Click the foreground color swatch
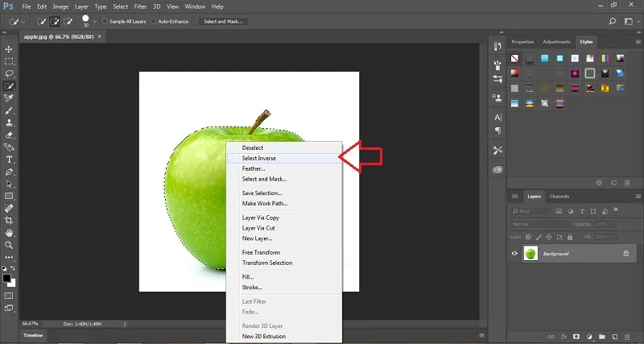The height and width of the screenshot is (344, 644). click(6, 278)
